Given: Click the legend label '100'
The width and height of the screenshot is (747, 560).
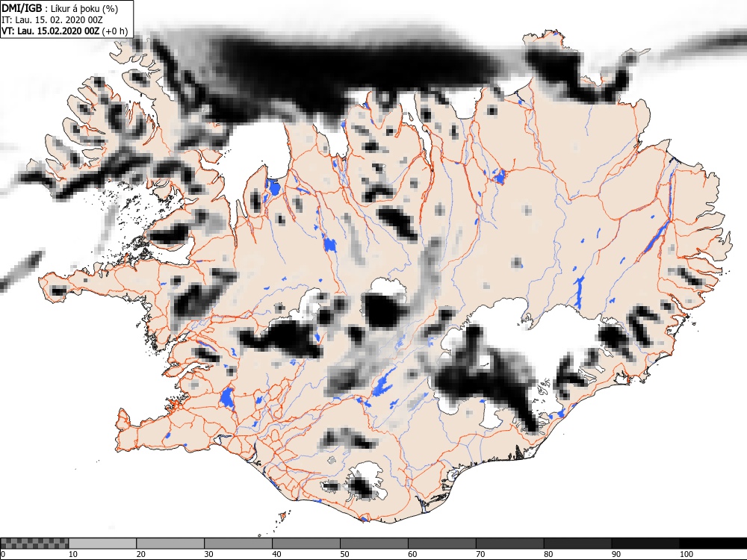Looking at the screenshot, I should coord(686,554).
